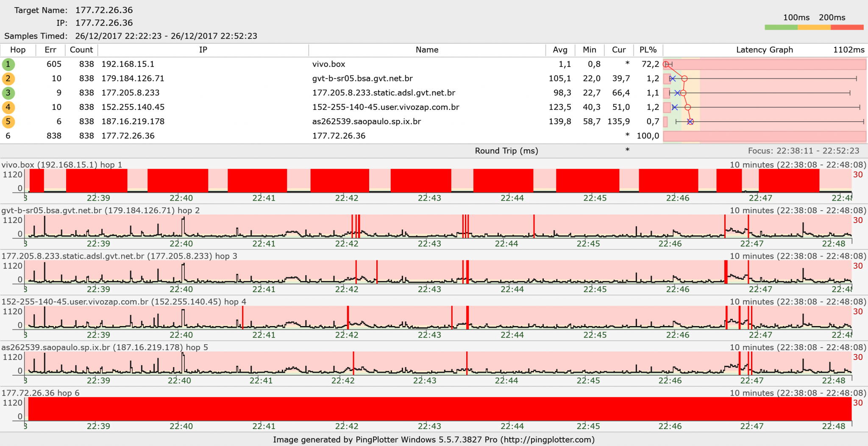Select the PL% column header
This screenshot has width=868, height=446.
click(648, 50)
